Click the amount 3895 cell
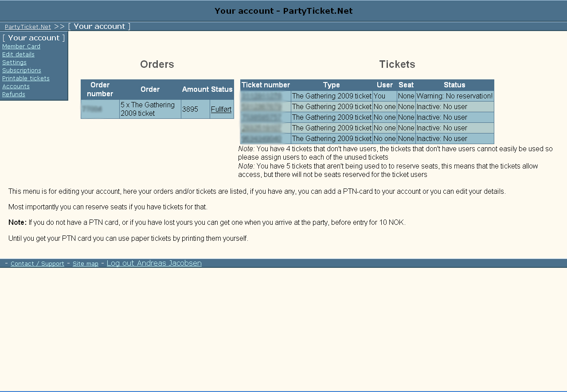 [x=196, y=109]
